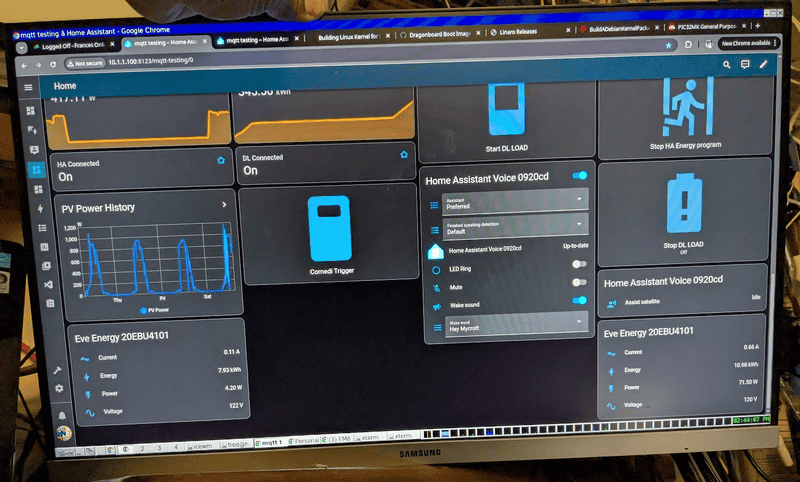This screenshot has width=800, height=482.
Task: Open the Personal Chrome taskbar entry
Action: click(305, 441)
